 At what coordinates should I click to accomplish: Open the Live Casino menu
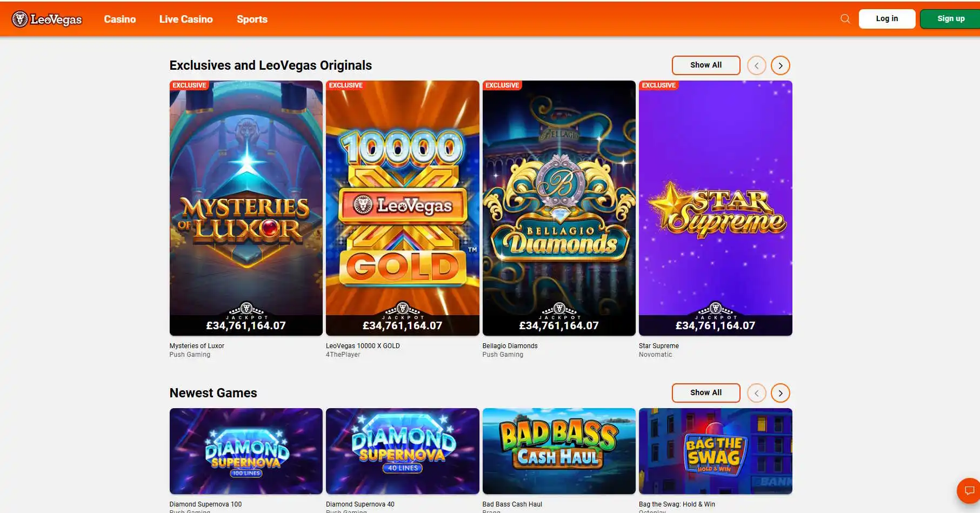[x=186, y=19]
